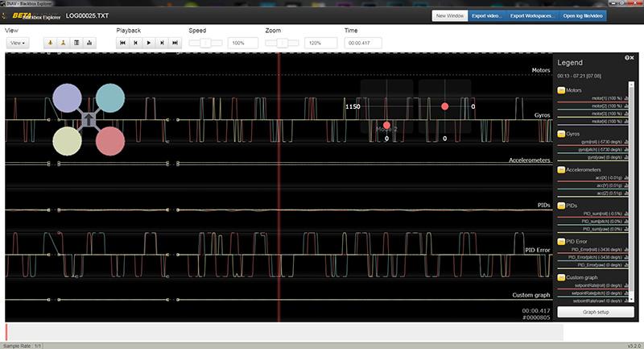644x349 pixels.
Task: Click Open log file/video button
Action: (x=584, y=15)
